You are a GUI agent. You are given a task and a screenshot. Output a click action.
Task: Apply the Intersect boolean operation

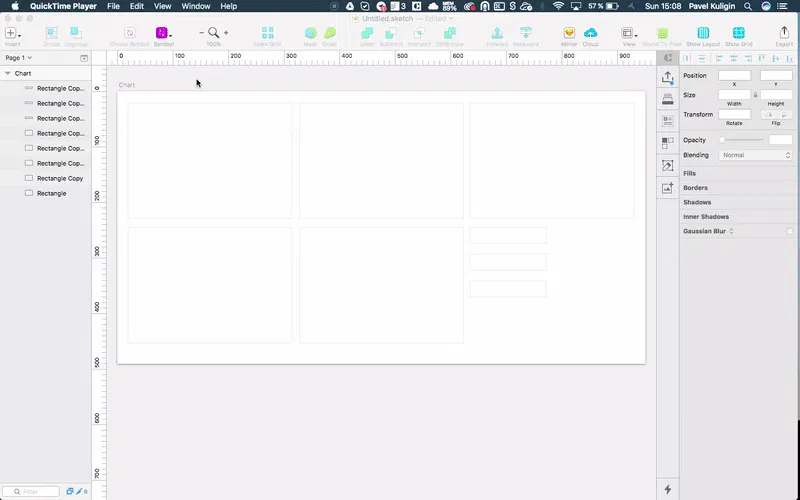pos(419,33)
